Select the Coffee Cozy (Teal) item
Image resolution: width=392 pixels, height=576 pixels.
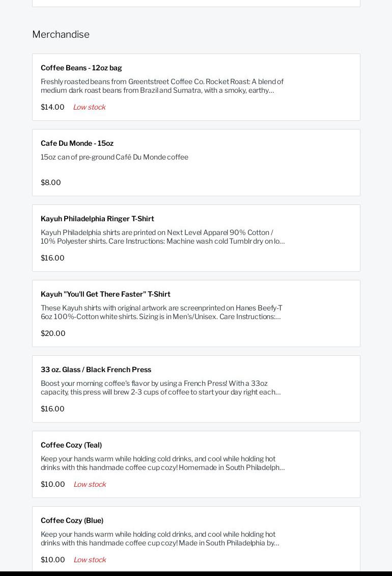71,445
